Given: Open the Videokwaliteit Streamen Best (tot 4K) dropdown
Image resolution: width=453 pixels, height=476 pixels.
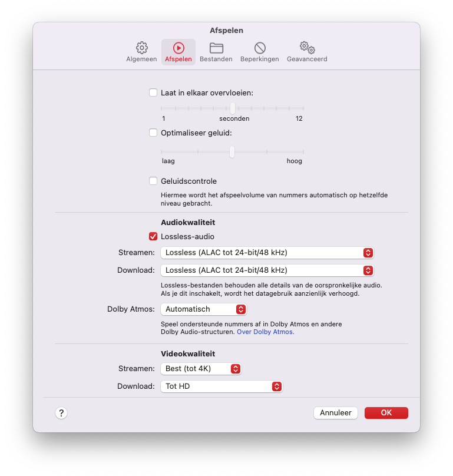Looking at the screenshot, I should pos(201,369).
